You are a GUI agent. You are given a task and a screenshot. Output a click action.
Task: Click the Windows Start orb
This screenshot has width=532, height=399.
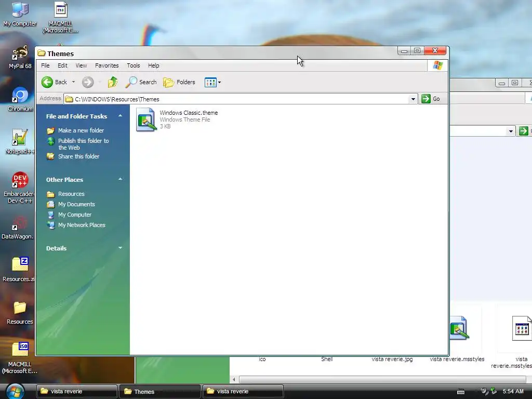15,392
